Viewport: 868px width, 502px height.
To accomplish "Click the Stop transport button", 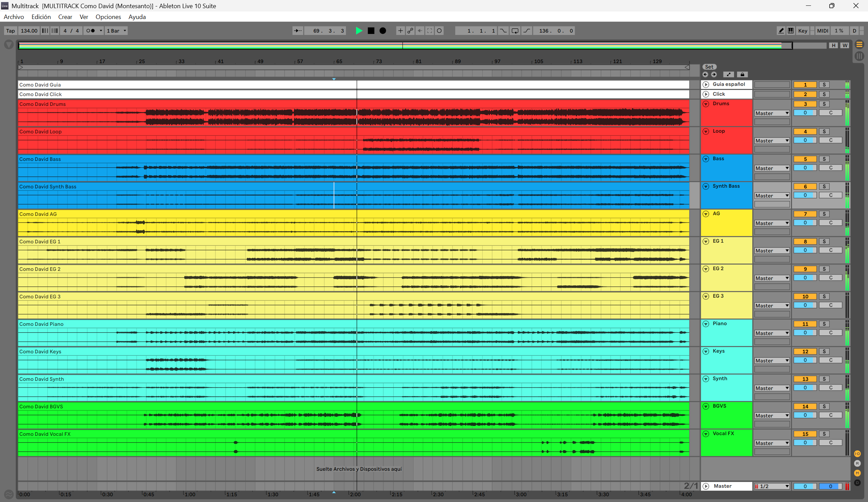I will [371, 31].
